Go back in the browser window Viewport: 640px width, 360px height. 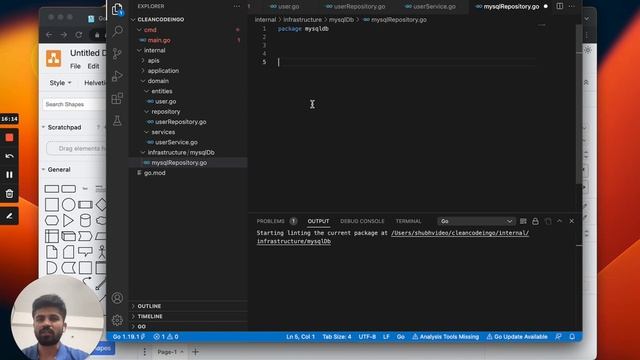coord(49,35)
